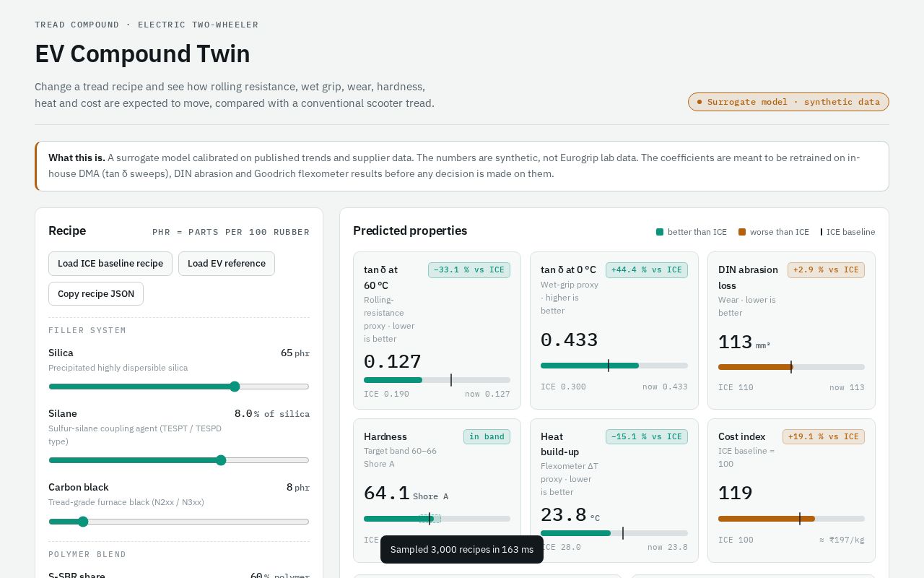Load the EV reference recipe
The width and height of the screenshot is (924, 578).
227,264
